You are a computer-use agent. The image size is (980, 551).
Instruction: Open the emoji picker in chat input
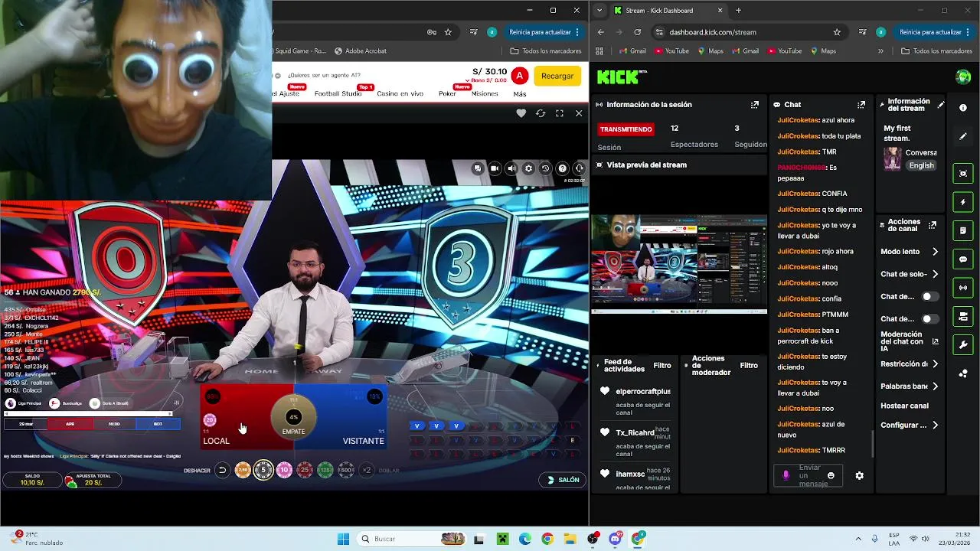point(831,475)
